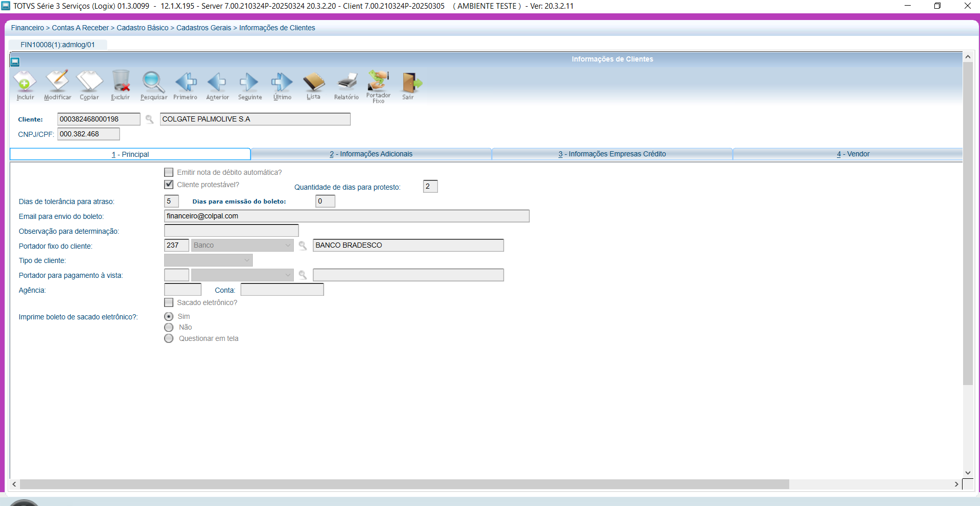Click Financeiro in the breadcrumb path
980x506 pixels.
[x=28, y=28]
